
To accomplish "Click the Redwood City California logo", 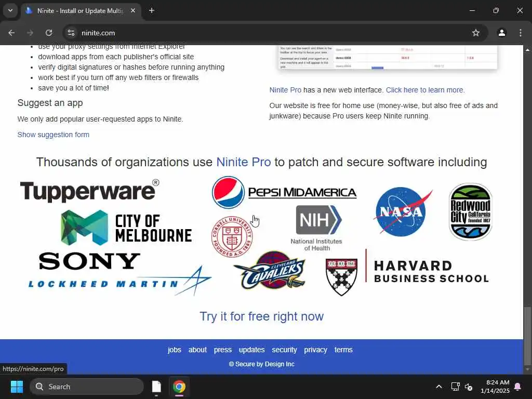I will (x=471, y=212).
